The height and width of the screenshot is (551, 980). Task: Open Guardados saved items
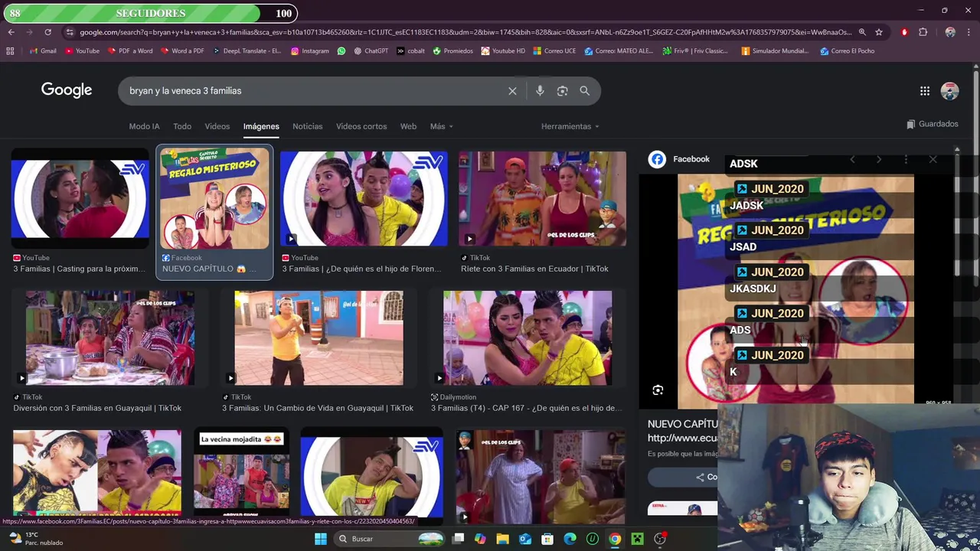(932, 124)
